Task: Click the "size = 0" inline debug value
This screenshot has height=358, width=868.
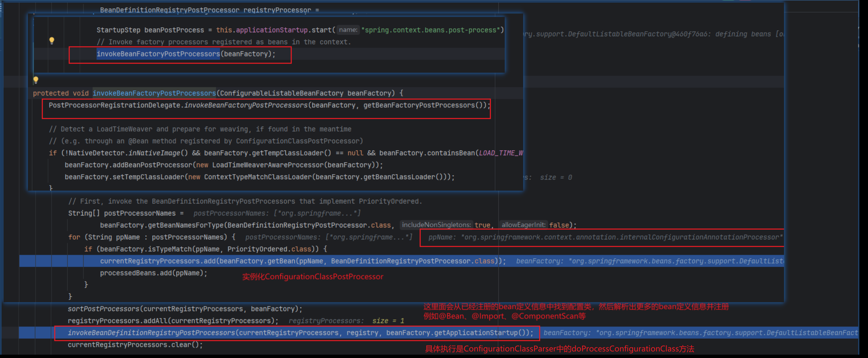Action: (x=556, y=177)
